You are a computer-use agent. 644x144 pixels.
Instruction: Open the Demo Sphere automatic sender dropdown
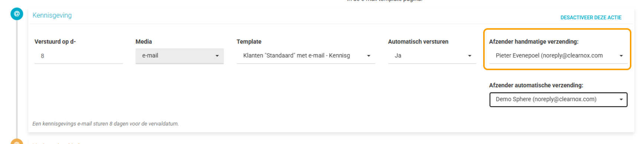click(x=558, y=99)
